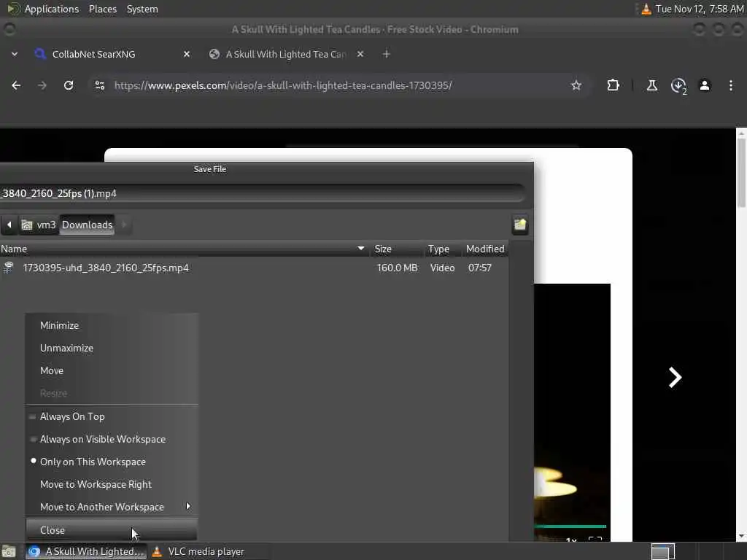Select Only on This Workspace

point(112,462)
